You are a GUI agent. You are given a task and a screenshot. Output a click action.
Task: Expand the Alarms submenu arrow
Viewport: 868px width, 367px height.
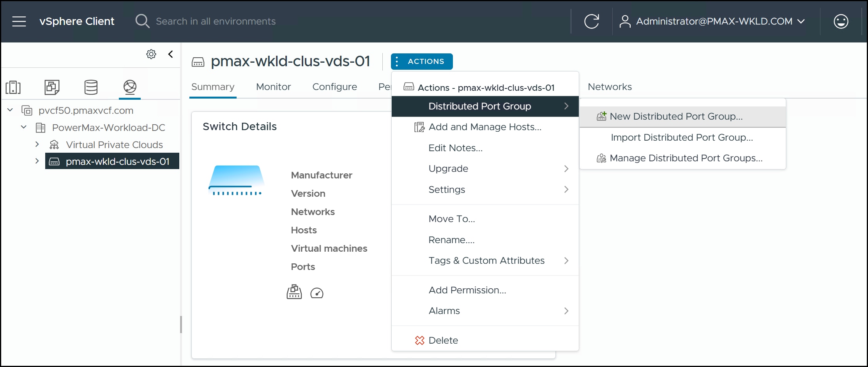[566, 311]
